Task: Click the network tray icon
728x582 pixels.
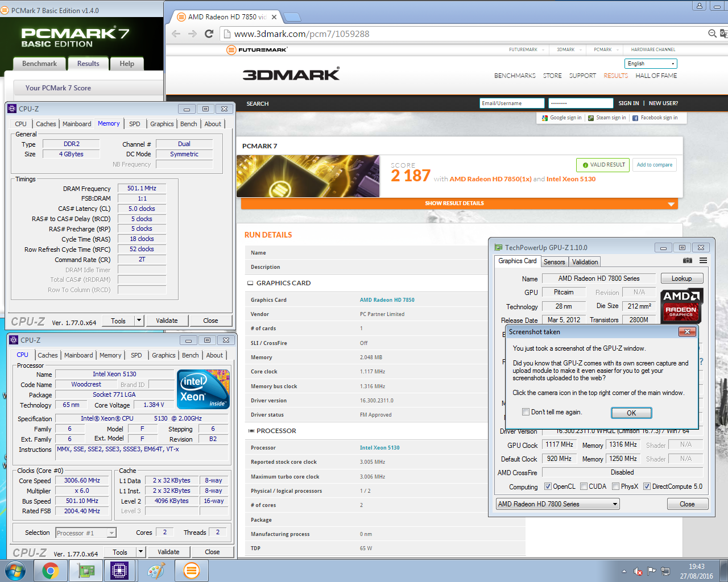Action: point(665,571)
